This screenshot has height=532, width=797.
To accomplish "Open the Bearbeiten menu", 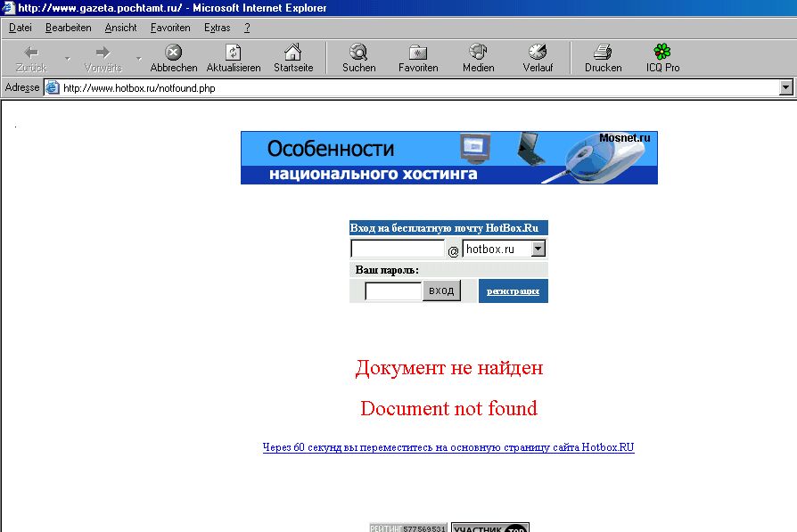I will pyautogui.click(x=68, y=28).
